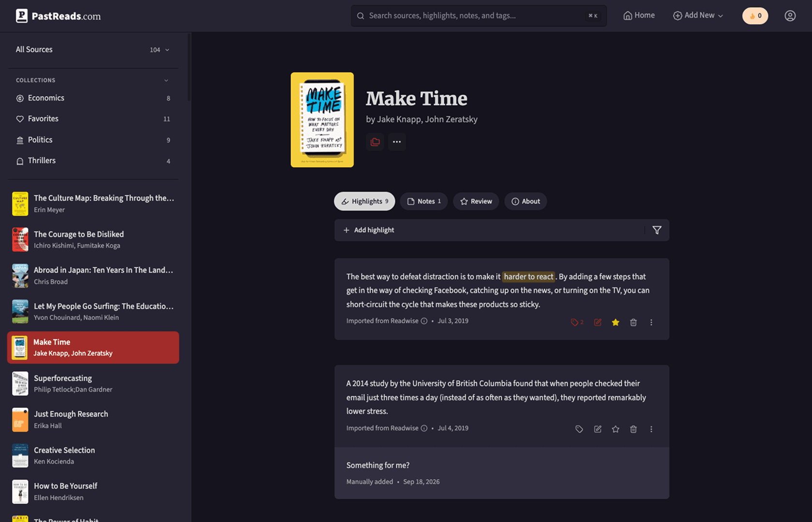Select Just Enough Research book
The width and height of the screenshot is (812, 522).
[x=93, y=420]
